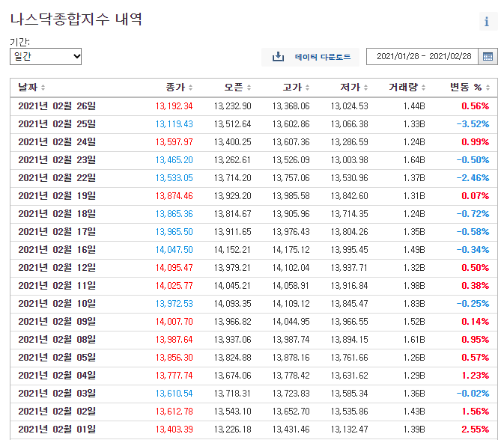Select the date 2021년 02월 01일
The height and width of the screenshot is (440, 504).
pyautogui.click(x=57, y=430)
